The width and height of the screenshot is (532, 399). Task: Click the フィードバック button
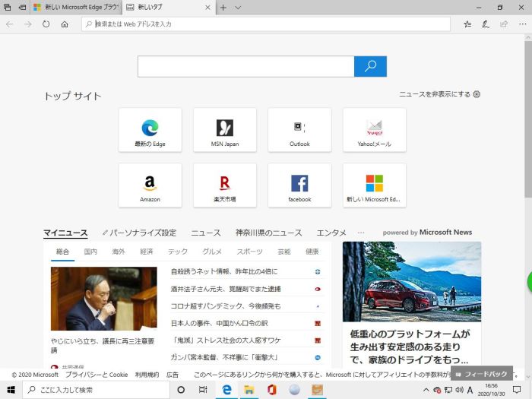coord(481,375)
